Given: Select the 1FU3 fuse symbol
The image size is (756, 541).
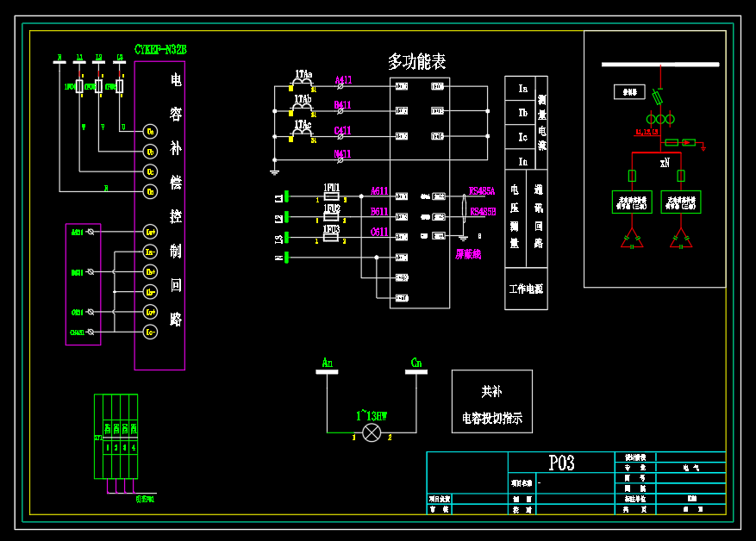Looking at the screenshot, I should pyautogui.click(x=331, y=237).
